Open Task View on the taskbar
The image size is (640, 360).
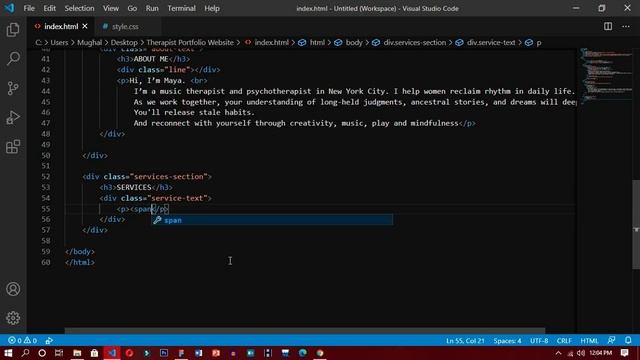[x=59, y=353]
